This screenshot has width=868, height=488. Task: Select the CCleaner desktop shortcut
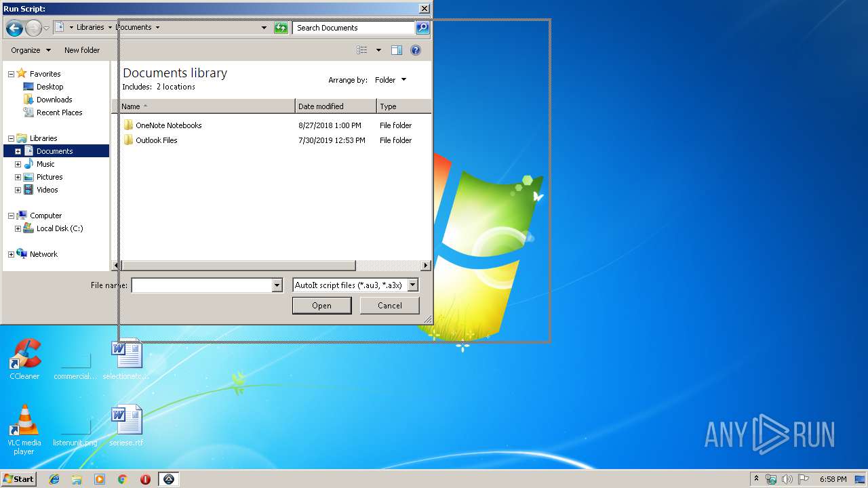(24, 360)
